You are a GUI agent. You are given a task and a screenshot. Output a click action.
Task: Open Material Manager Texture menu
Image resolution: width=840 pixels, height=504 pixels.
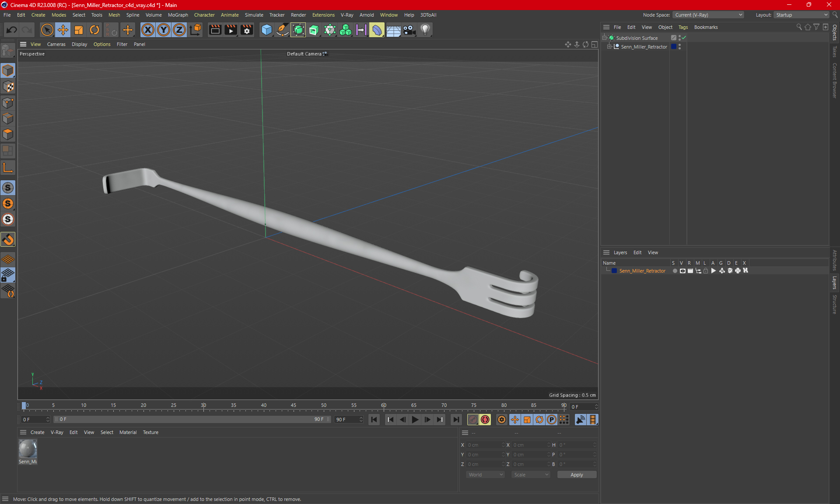(150, 432)
